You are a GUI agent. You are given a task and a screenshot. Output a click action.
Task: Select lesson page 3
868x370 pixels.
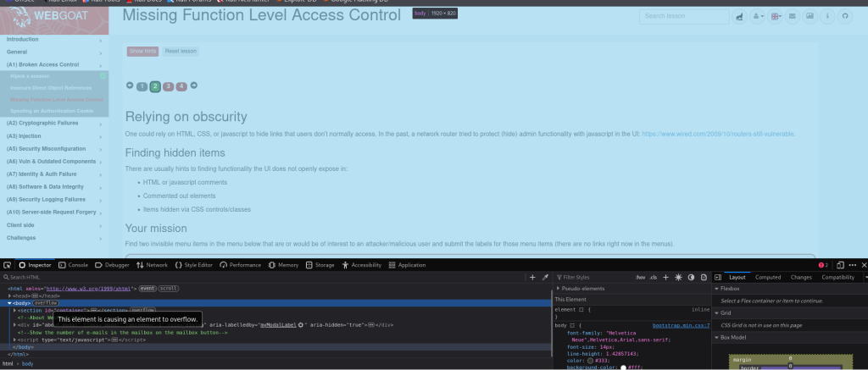[169, 86]
